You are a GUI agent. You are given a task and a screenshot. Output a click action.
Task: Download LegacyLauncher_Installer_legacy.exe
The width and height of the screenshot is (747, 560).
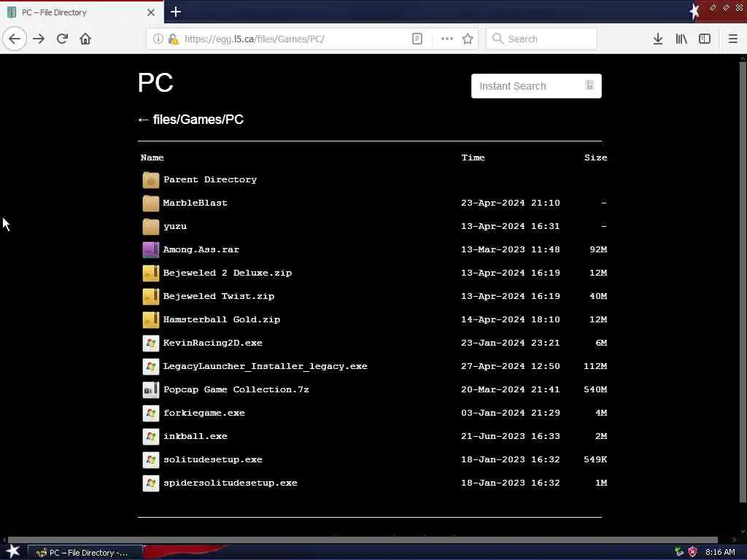coord(265,366)
